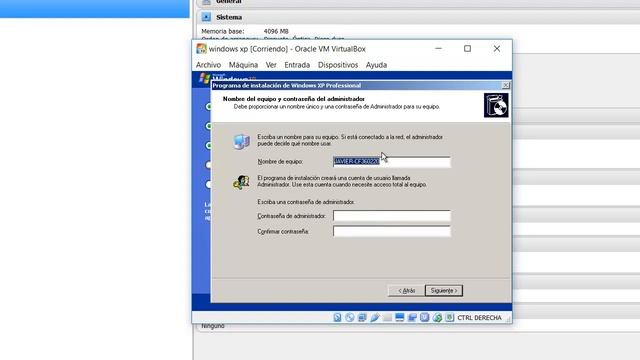The image size is (640, 360).
Task: Open the Ayuda menu
Action: 376,65
